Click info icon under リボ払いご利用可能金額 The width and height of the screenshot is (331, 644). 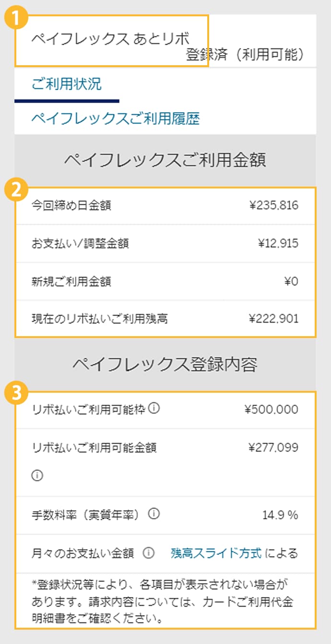(37, 476)
